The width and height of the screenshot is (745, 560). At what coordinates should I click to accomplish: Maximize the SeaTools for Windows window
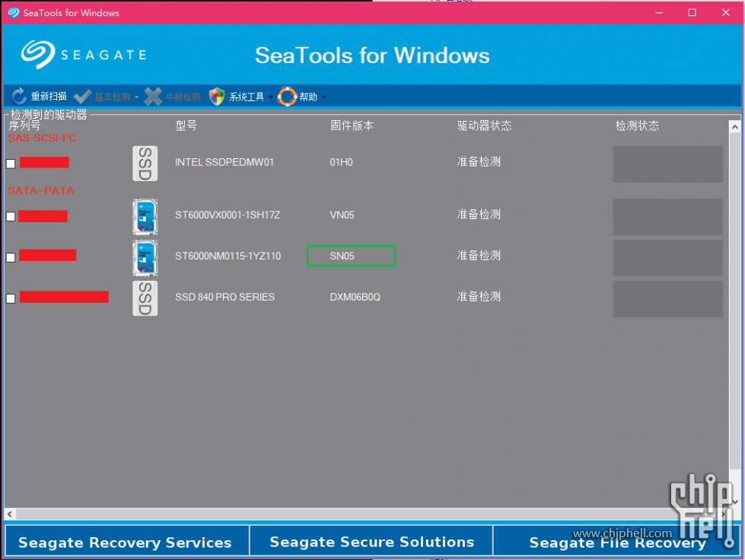pyautogui.click(x=692, y=13)
